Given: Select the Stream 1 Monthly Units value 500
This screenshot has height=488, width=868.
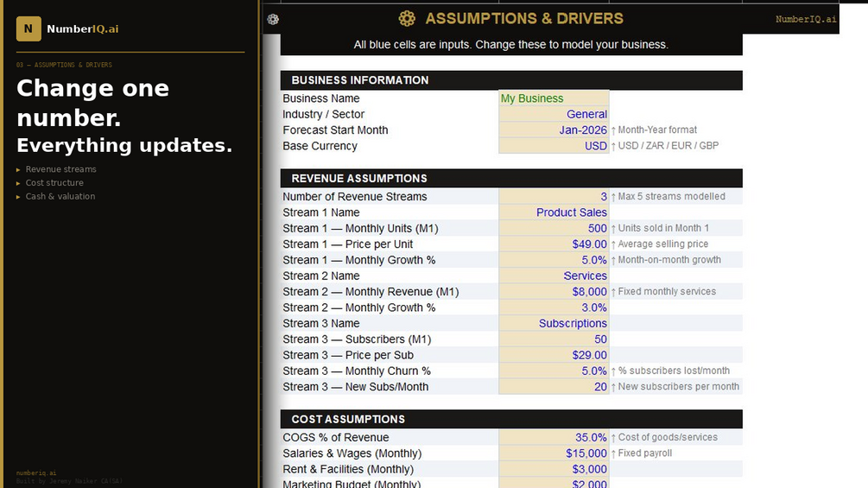Looking at the screenshot, I should pyautogui.click(x=554, y=229).
